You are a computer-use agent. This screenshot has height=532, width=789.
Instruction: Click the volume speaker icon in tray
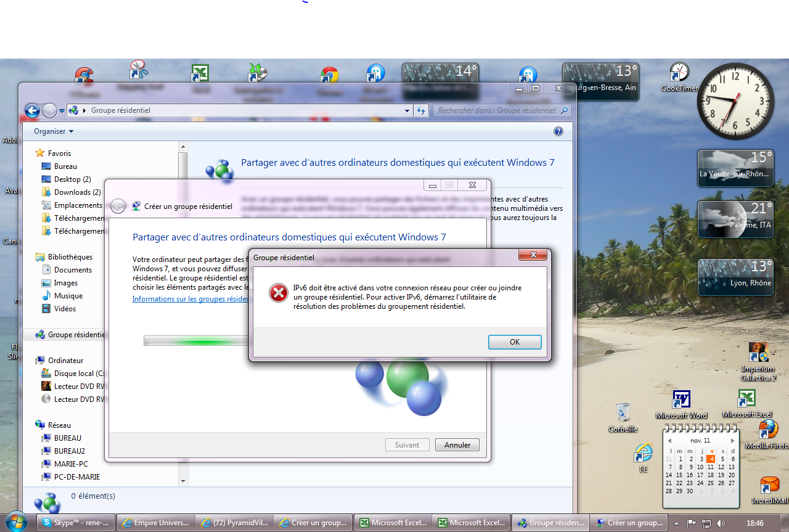click(721, 523)
